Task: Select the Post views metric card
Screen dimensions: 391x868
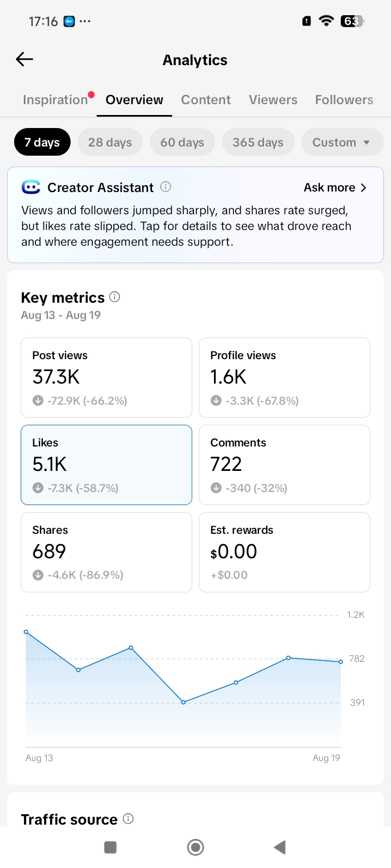Action: point(106,378)
